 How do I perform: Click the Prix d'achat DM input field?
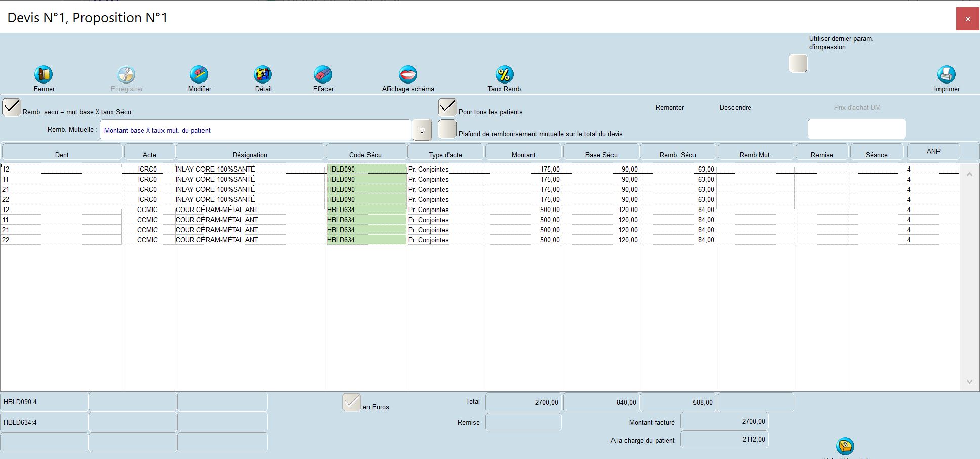tap(856, 130)
